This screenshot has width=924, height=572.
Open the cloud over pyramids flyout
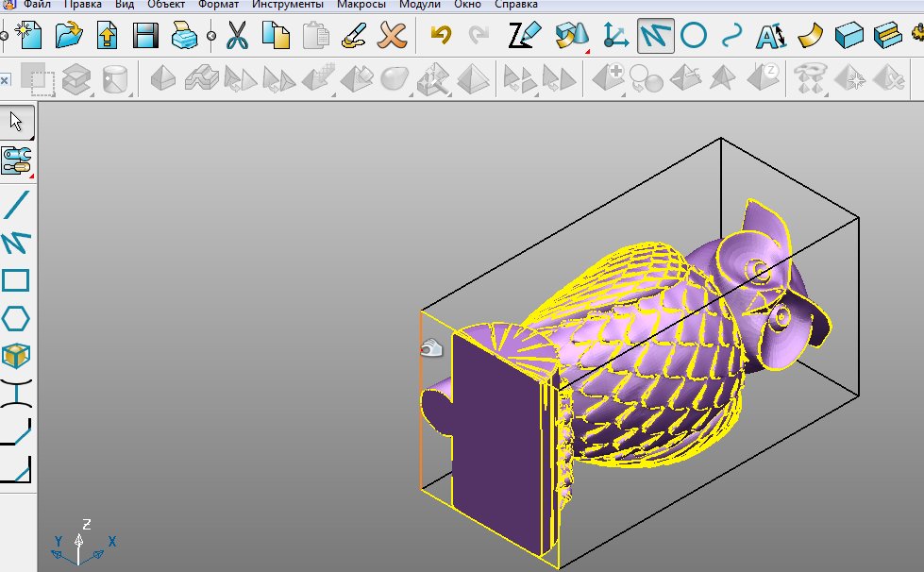(x=811, y=79)
